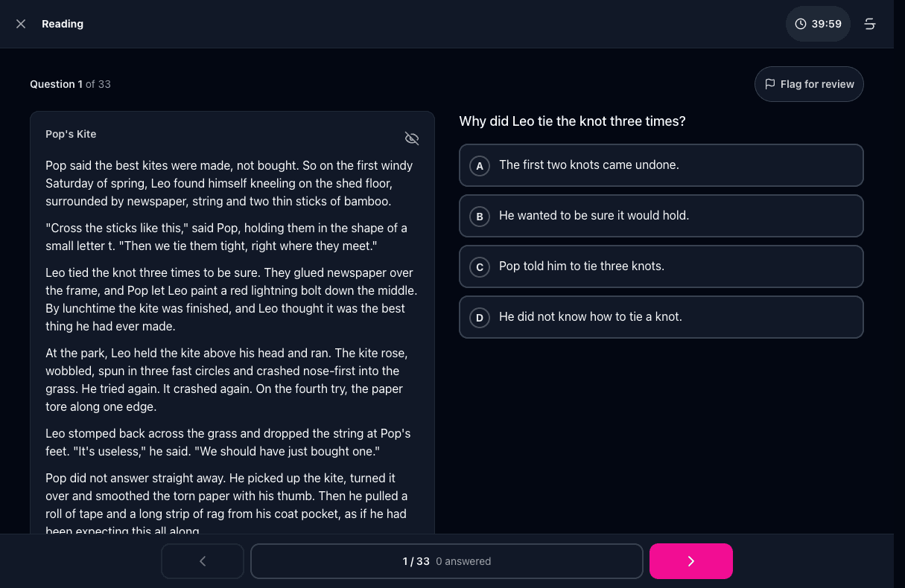Click the Reading section title
905x588 pixels.
(x=63, y=24)
